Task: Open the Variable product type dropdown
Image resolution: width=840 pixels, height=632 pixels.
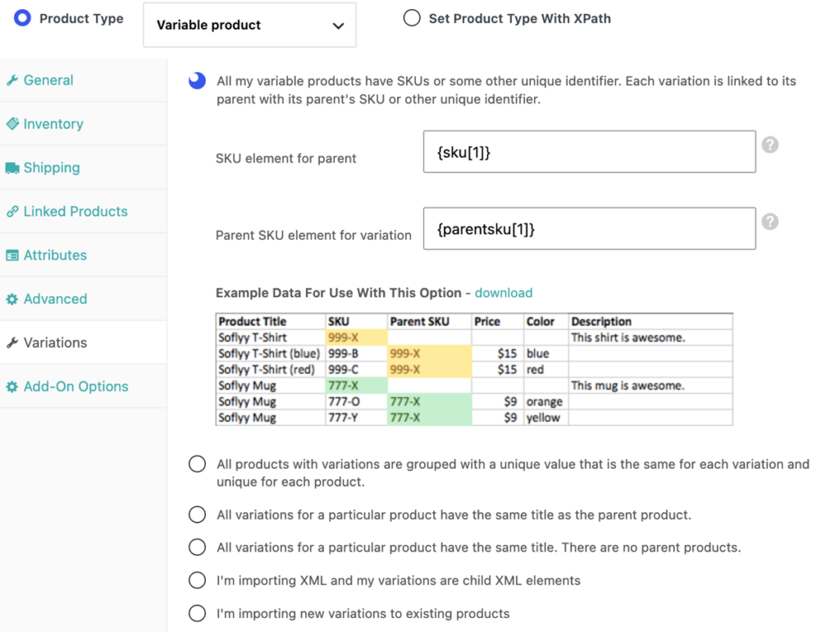Action: (249, 25)
